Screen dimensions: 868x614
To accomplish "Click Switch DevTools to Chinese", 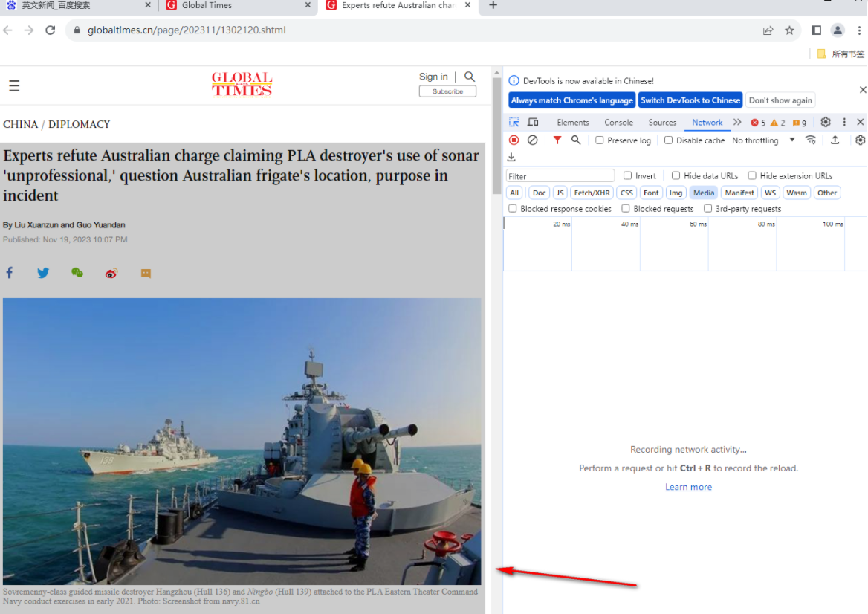I will 690,100.
